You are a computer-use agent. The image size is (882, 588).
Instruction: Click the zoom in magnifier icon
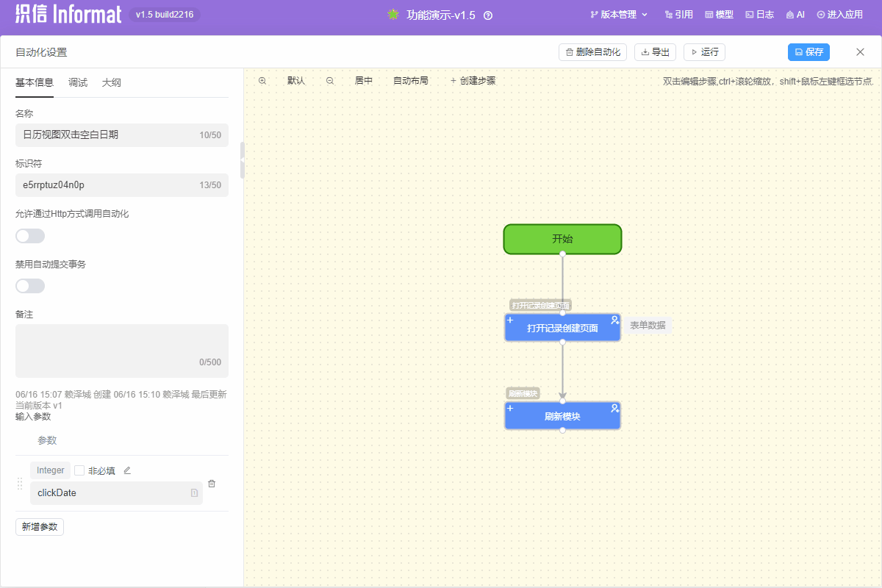click(x=262, y=81)
